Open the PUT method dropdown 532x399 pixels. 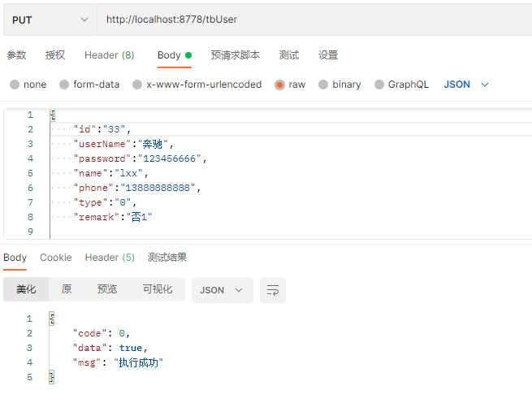50,20
